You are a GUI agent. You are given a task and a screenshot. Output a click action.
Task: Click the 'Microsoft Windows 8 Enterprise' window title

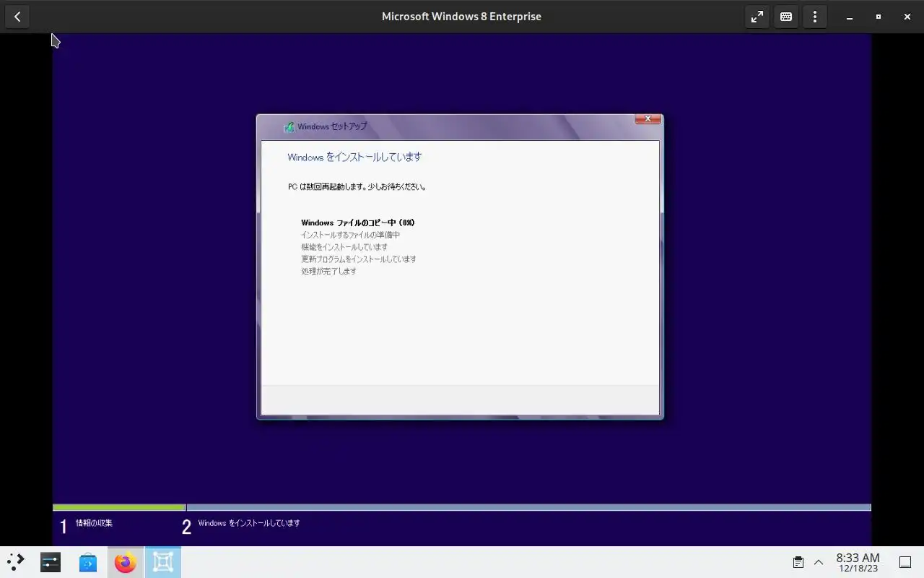461,17
